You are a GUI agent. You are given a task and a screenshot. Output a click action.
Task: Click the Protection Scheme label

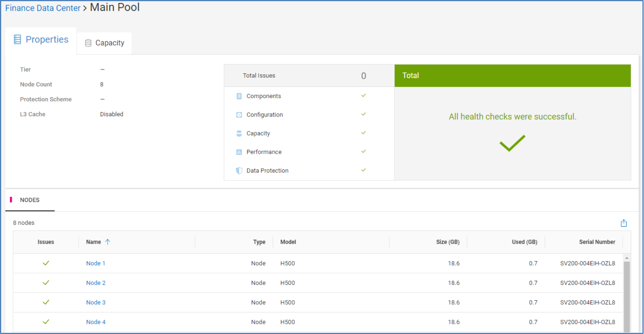[46, 99]
